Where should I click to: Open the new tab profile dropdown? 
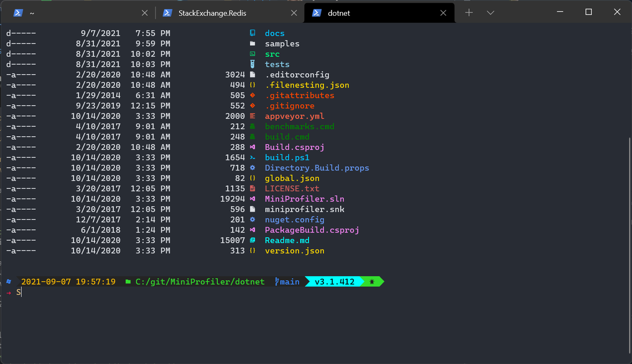click(x=490, y=13)
